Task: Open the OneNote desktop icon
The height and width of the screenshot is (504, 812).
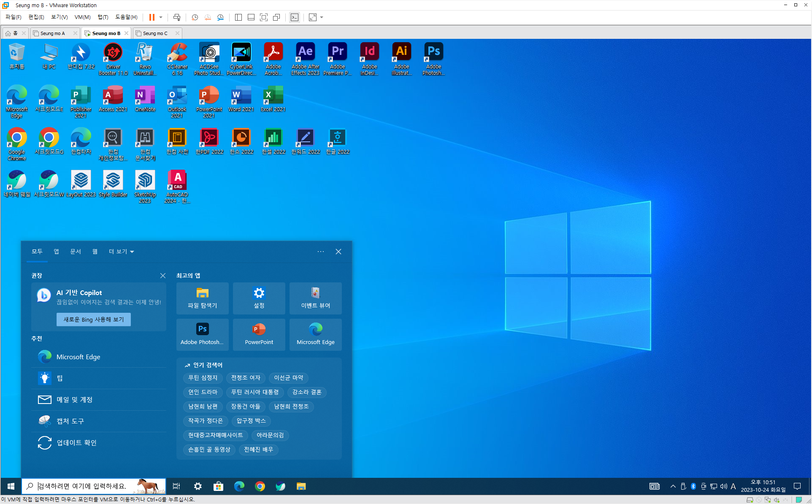Action: (x=145, y=99)
